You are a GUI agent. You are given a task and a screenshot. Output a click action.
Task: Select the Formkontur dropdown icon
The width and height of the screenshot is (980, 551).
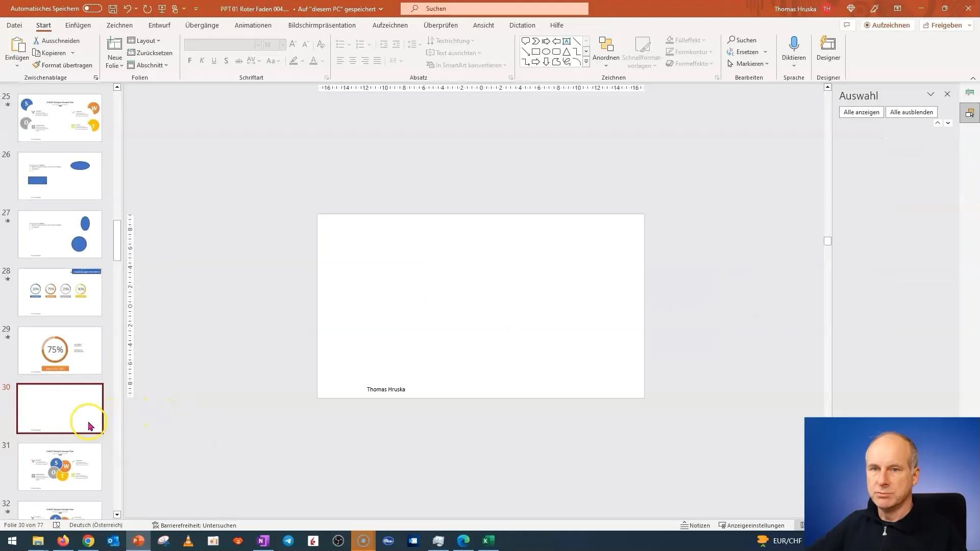[x=712, y=52]
